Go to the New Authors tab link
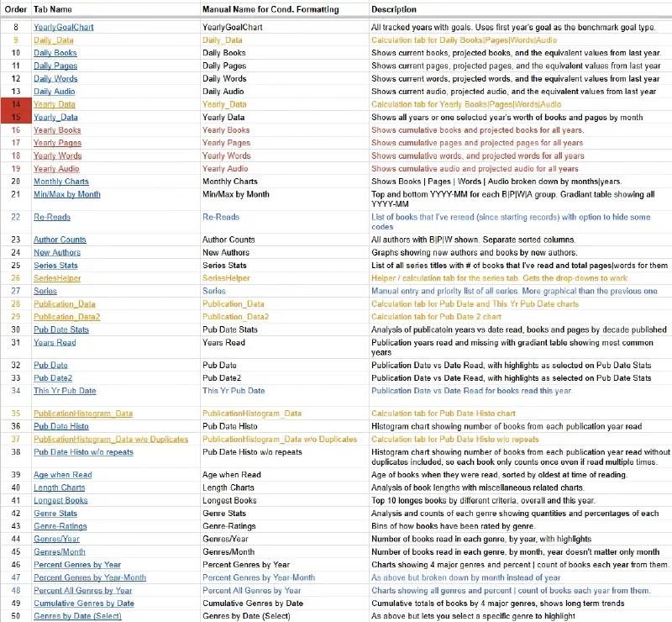The height and width of the screenshot is (622, 672). pos(57,252)
